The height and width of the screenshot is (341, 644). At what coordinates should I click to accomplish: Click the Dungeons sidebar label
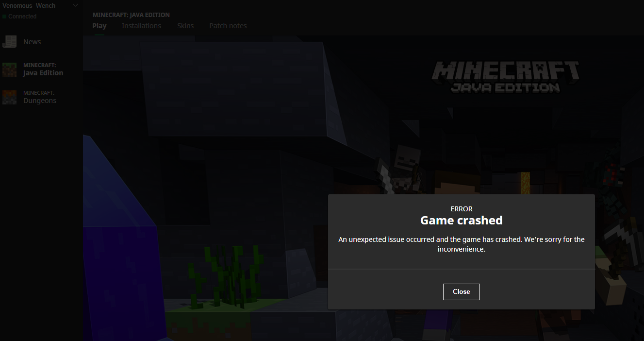[x=40, y=101]
